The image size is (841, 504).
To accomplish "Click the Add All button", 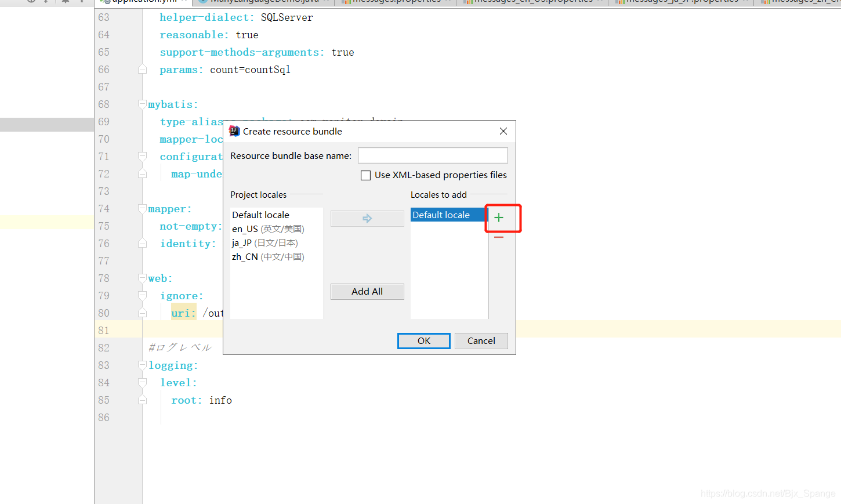I will coord(367,292).
